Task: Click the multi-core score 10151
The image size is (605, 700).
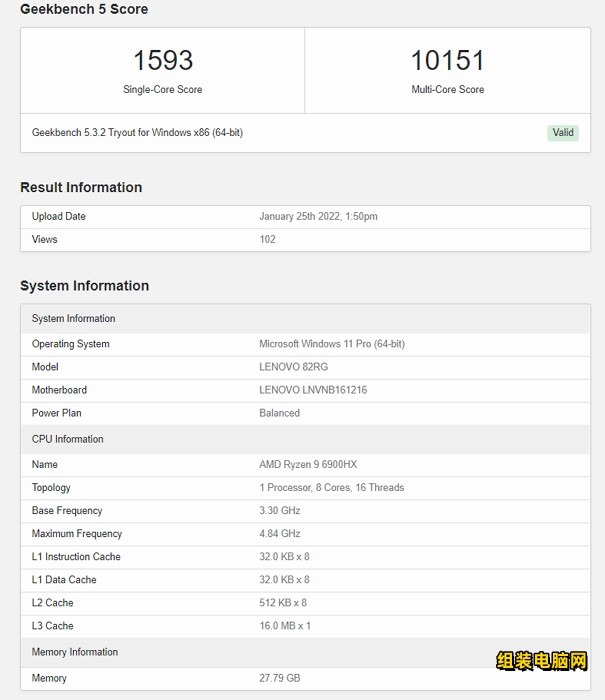Action: [x=447, y=60]
